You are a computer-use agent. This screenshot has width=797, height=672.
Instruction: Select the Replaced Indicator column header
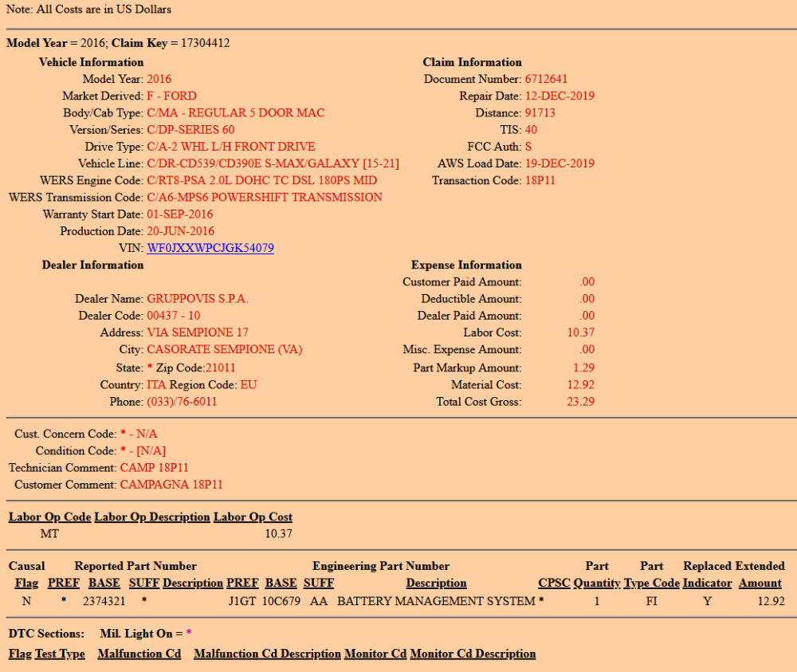tap(707, 583)
